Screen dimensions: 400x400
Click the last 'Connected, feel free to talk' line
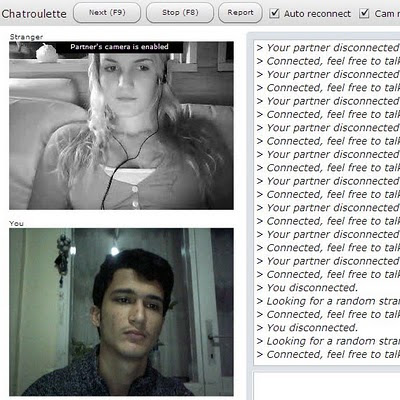click(x=328, y=354)
